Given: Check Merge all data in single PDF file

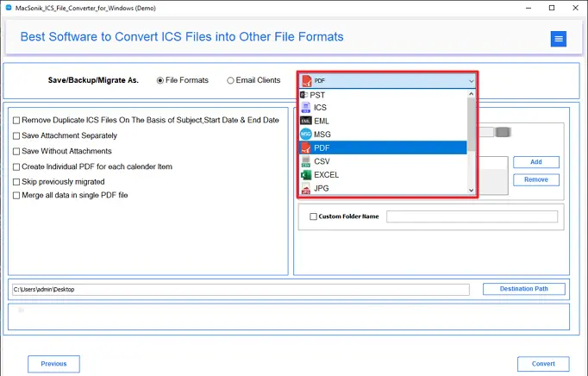Looking at the screenshot, I should click(x=16, y=196).
